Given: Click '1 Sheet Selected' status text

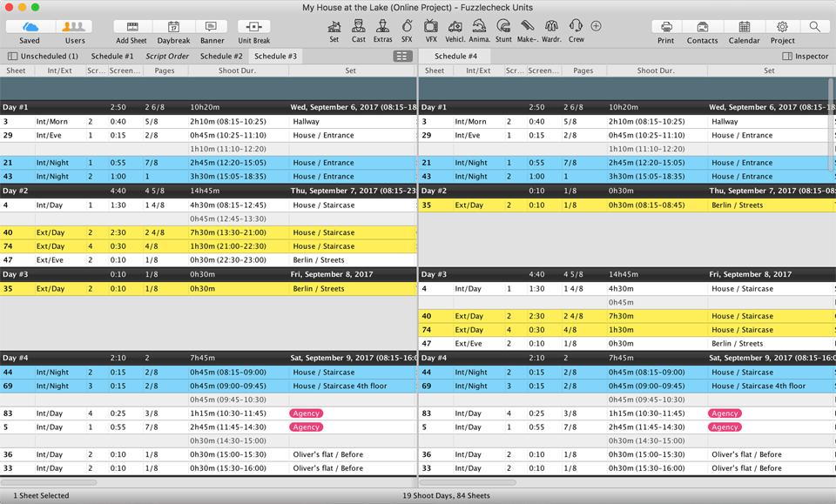Looking at the screenshot, I should 41,495.
